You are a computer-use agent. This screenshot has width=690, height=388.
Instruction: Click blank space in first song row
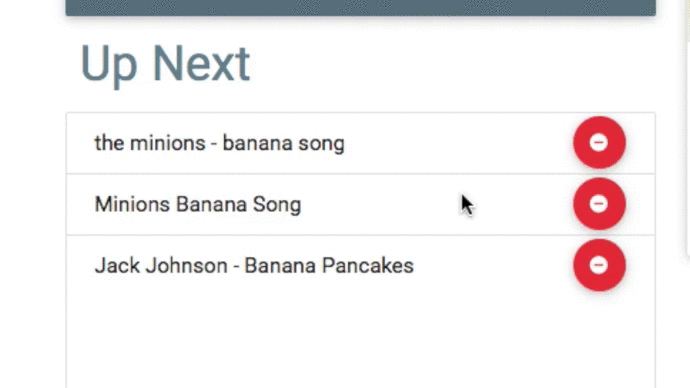458,143
